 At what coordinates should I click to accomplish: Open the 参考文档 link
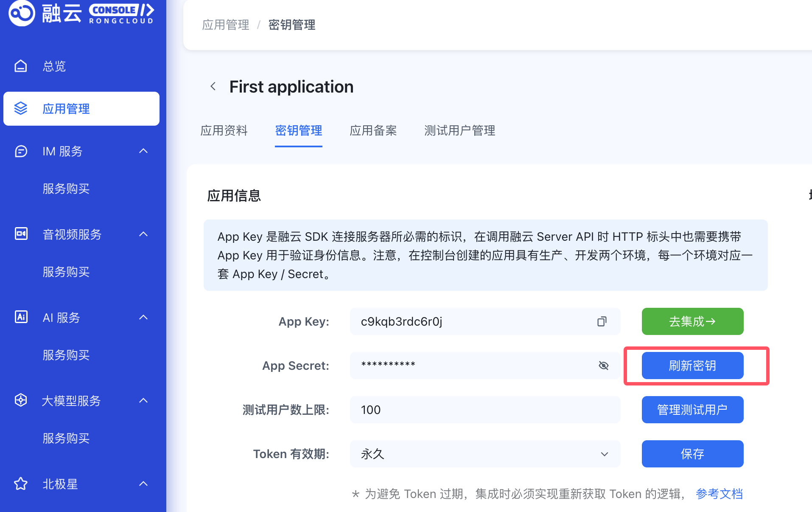click(x=720, y=494)
